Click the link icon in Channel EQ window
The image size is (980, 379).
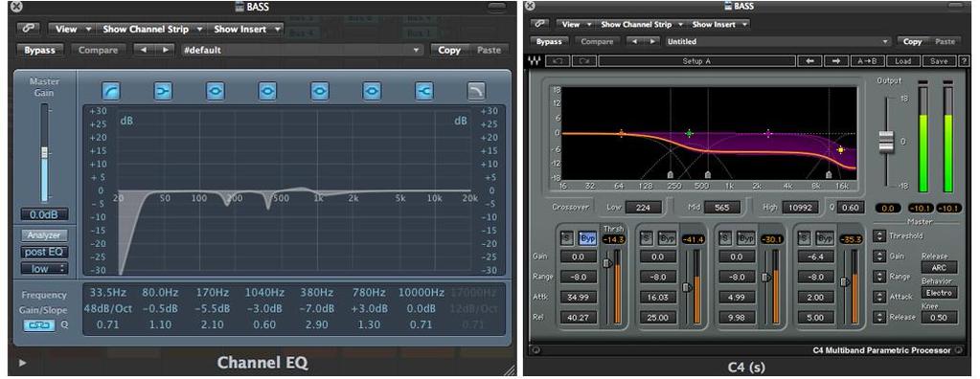(28, 29)
